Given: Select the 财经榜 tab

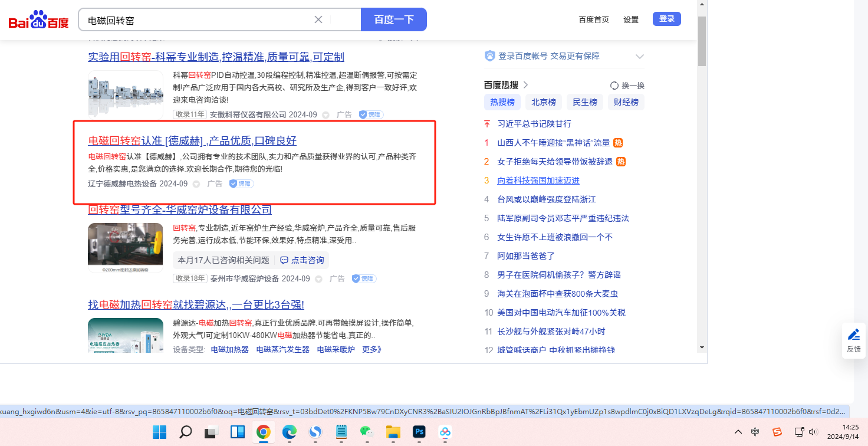Looking at the screenshot, I should coord(626,102).
